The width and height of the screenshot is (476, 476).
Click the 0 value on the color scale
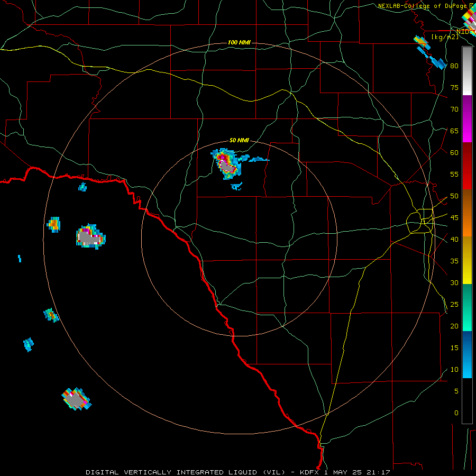456,413
